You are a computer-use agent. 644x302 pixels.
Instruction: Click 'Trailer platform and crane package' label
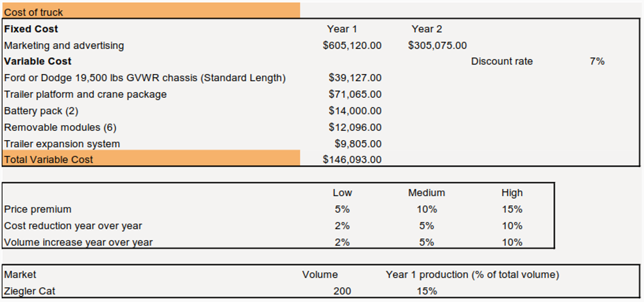[85, 95]
